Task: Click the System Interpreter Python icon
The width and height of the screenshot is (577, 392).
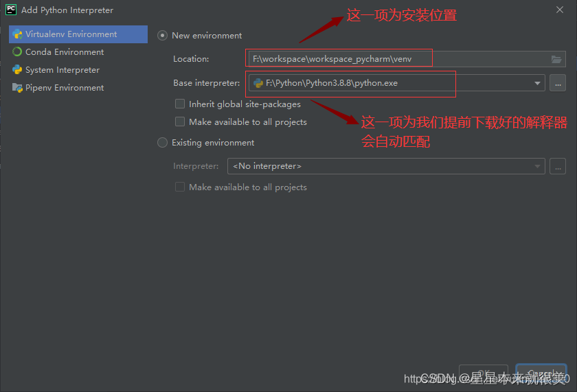Action: pyautogui.click(x=17, y=69)
